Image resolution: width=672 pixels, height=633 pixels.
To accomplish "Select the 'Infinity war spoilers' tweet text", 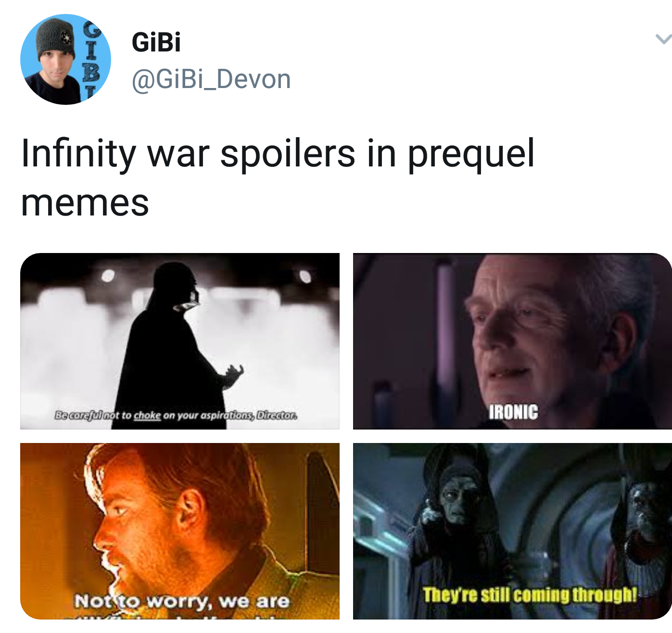I will 278,177.
